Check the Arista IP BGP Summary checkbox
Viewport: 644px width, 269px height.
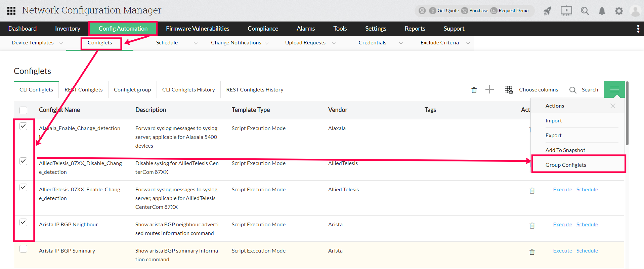[x=23, y=249]
